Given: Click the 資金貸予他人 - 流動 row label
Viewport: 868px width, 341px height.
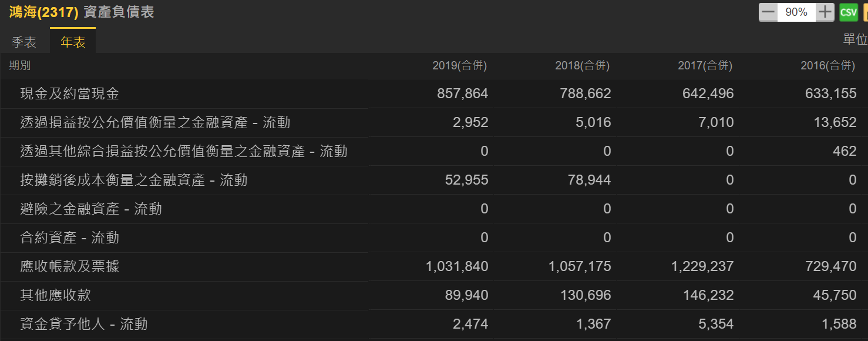Looking at the screenshot, I should coord(83,324).
